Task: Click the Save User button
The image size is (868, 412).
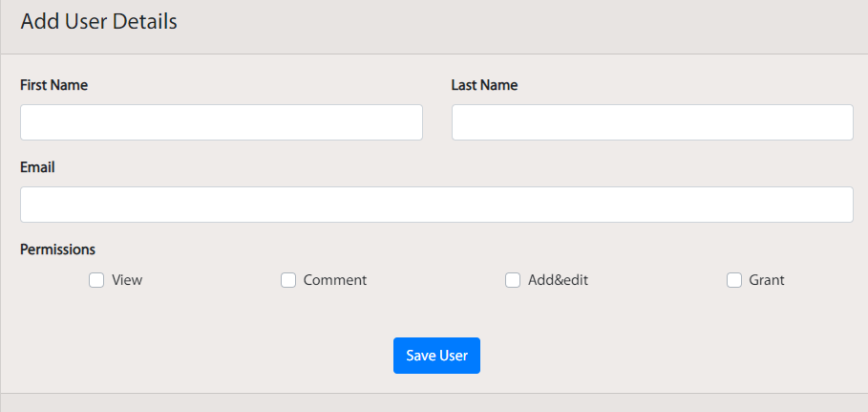Action: point(436,356)
